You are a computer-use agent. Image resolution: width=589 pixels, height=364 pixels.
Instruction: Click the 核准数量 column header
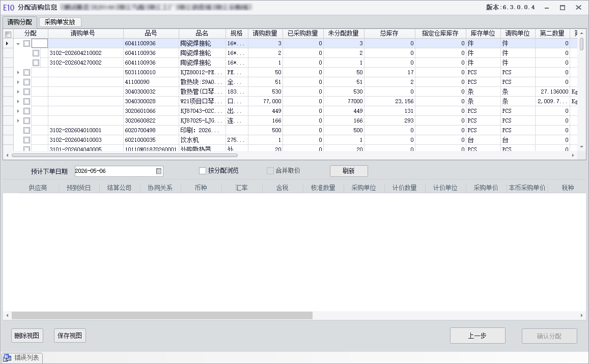coord(323,188)
